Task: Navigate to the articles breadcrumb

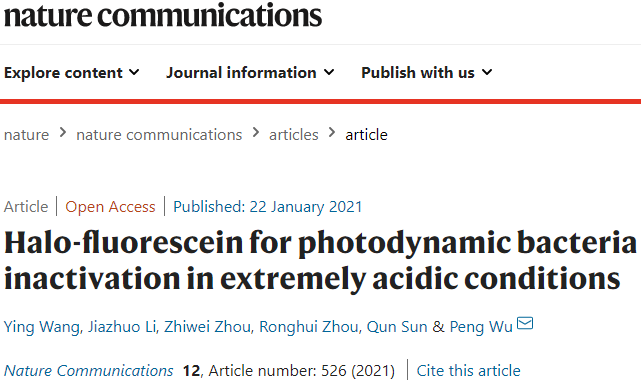Action: point(294,135)
